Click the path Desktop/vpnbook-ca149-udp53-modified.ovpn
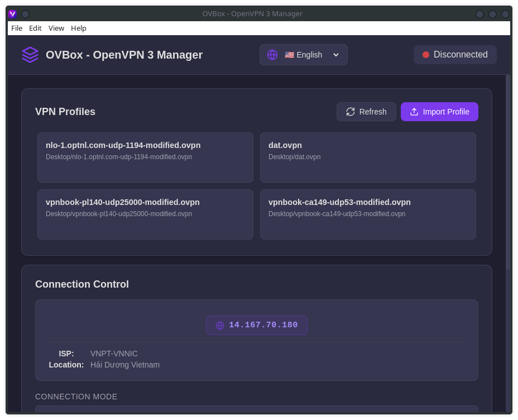Image resolution: width=518 pixels, height=420 pixels. pyautogui.click(x=337, y=214)
